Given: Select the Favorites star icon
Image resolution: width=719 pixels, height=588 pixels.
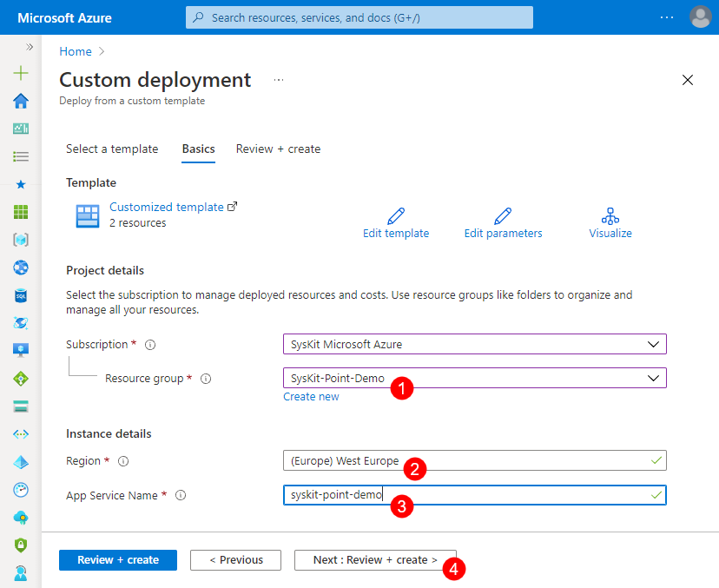Looking at the screenshot, I should (19, 183).
